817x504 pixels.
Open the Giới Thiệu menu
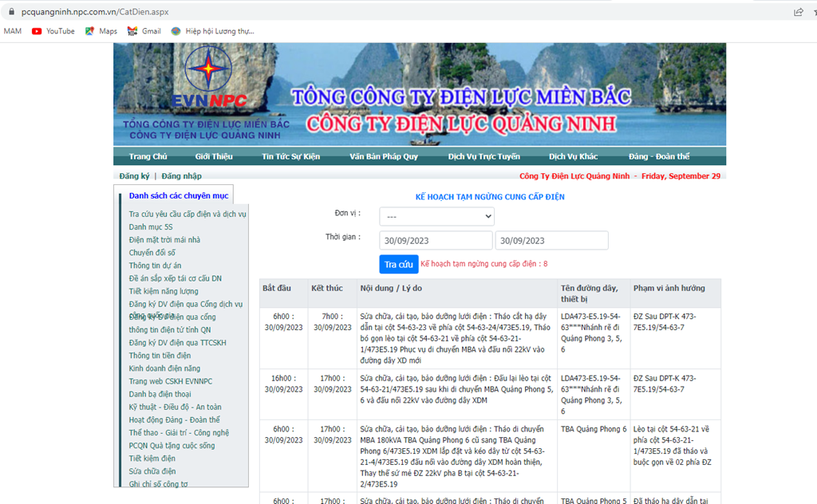[214, 157]
